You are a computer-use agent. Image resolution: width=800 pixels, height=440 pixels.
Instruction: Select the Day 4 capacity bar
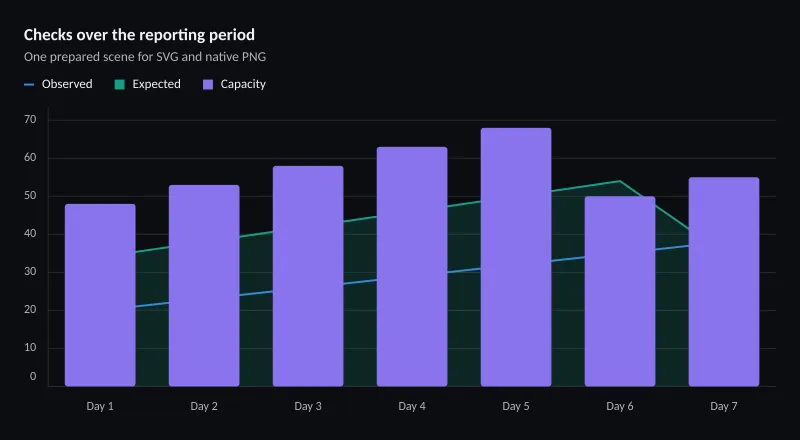pyautogui.click(x=412, y=266)
